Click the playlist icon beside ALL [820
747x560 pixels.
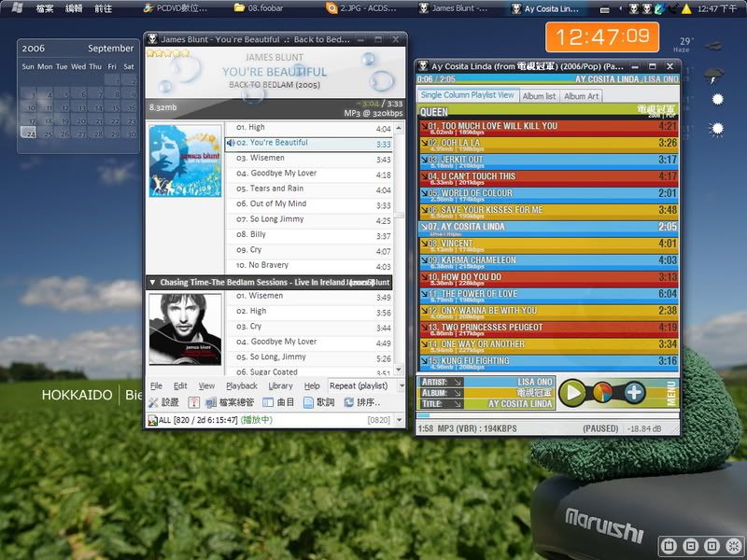152,420
